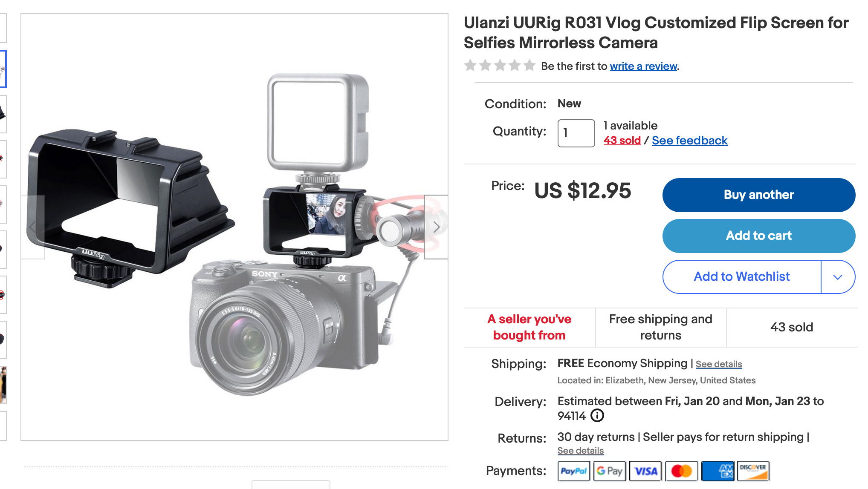Click the Buy another button
Viewport: 868px width, 489px height.
click(x=759, y=195)
